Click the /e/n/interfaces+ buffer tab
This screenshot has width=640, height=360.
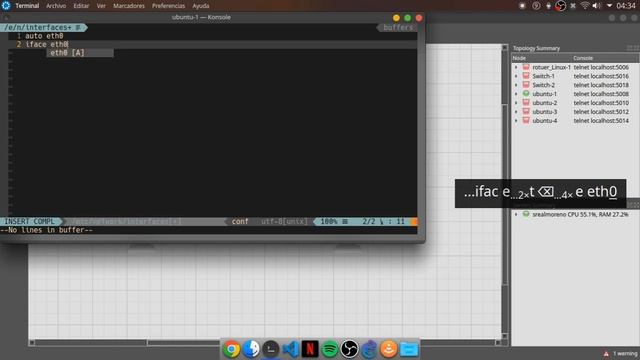pos(43,27)
